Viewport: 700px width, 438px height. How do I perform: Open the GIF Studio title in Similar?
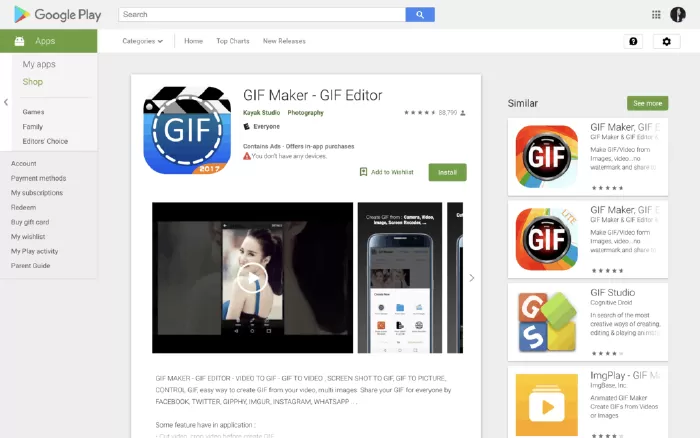point(612,292)
